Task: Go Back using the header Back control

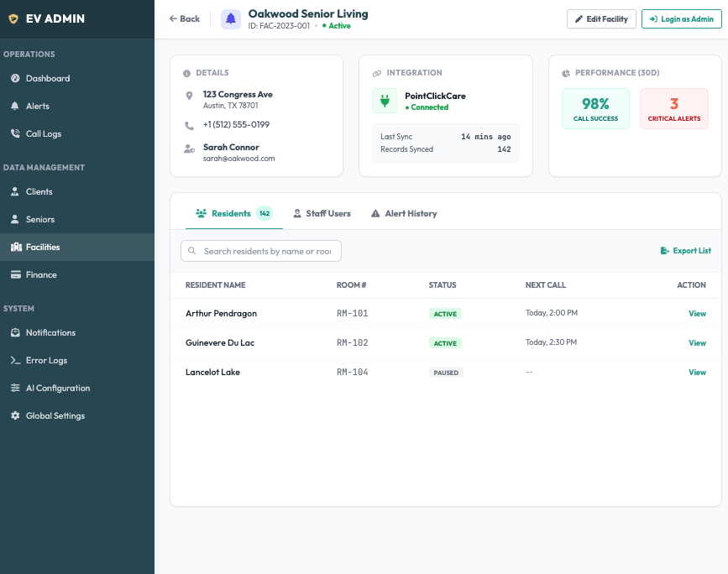Action: 184,18
